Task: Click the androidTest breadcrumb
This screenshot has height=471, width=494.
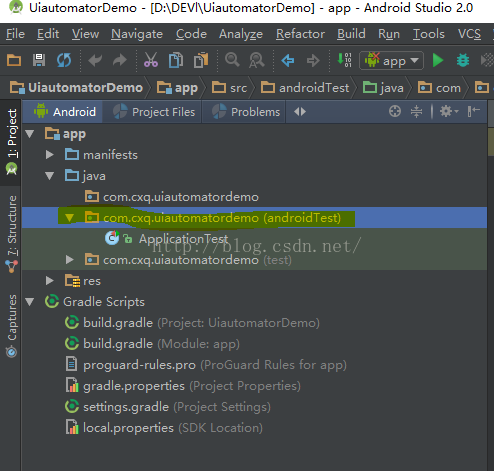Action: [x=305, y=88]
